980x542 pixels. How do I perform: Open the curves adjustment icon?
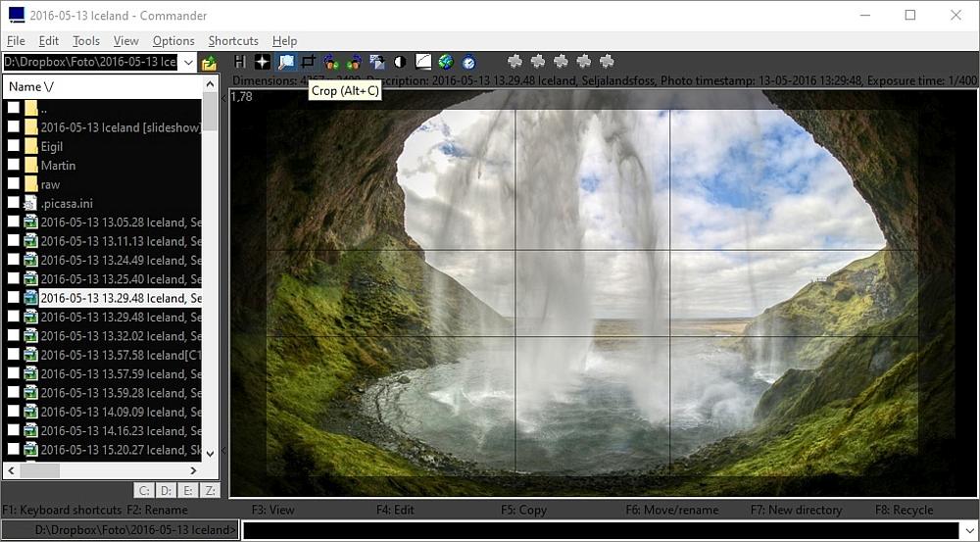coord(423,62)
